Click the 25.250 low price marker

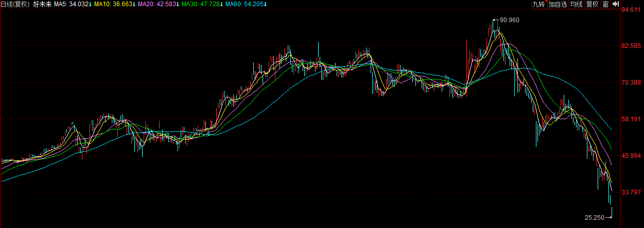click(595, 218)
